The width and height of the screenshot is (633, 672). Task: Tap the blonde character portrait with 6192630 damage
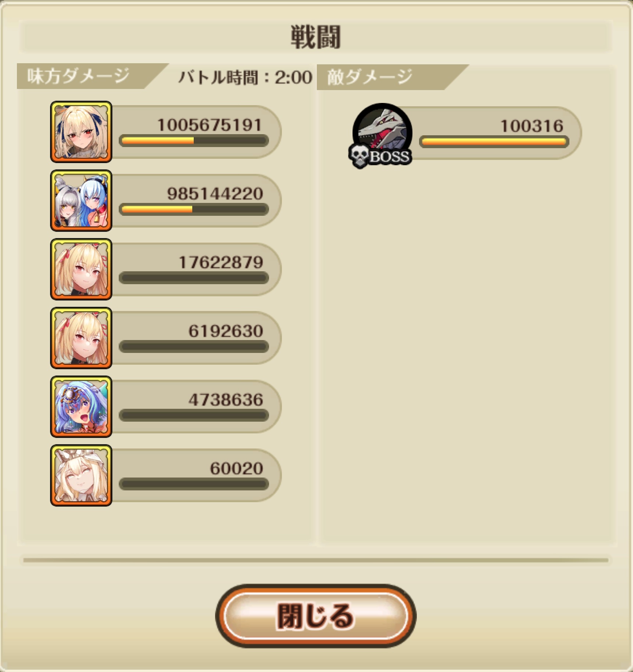tap(81, 338)
